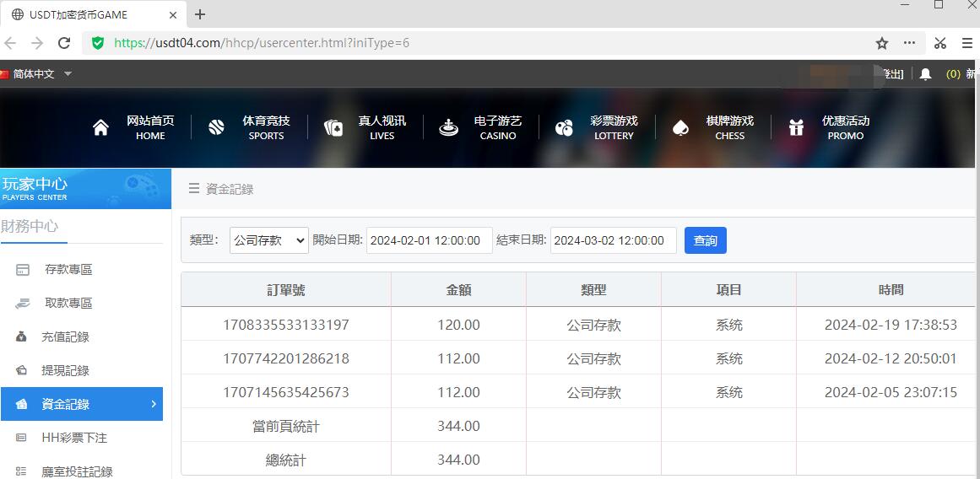Click the time 2024-02-05 23:07:15

[x=891, y=392]
